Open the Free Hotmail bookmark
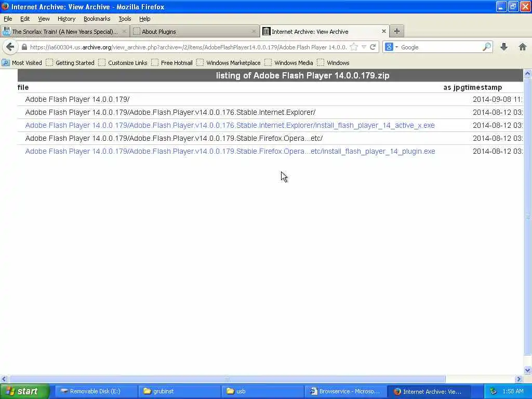 pos(172,63)
